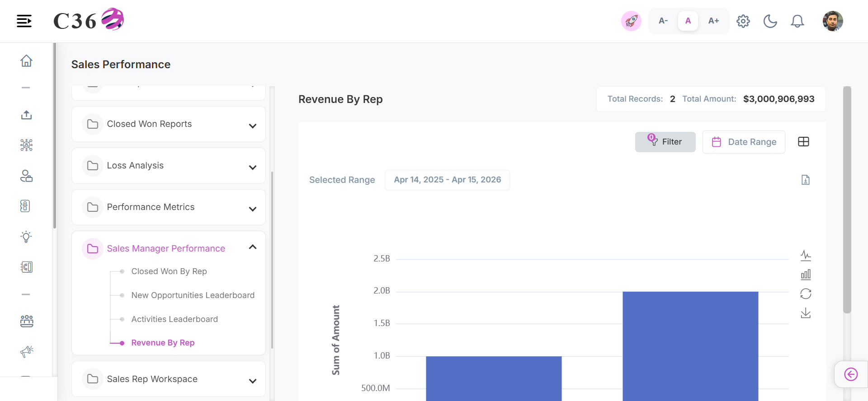Open the contact book icon in sidebar
The width and height of the screenshot is (868, 401).
tap(25, 206)
